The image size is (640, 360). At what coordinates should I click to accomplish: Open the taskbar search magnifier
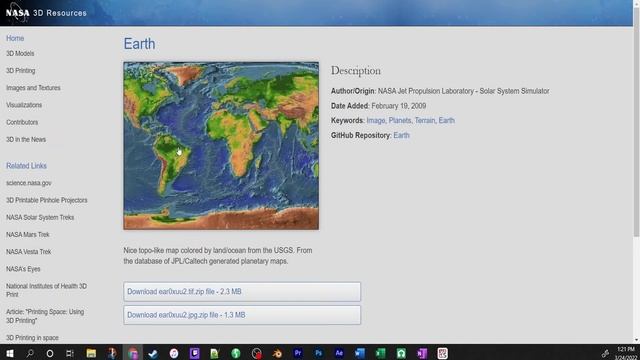[30, 353]
